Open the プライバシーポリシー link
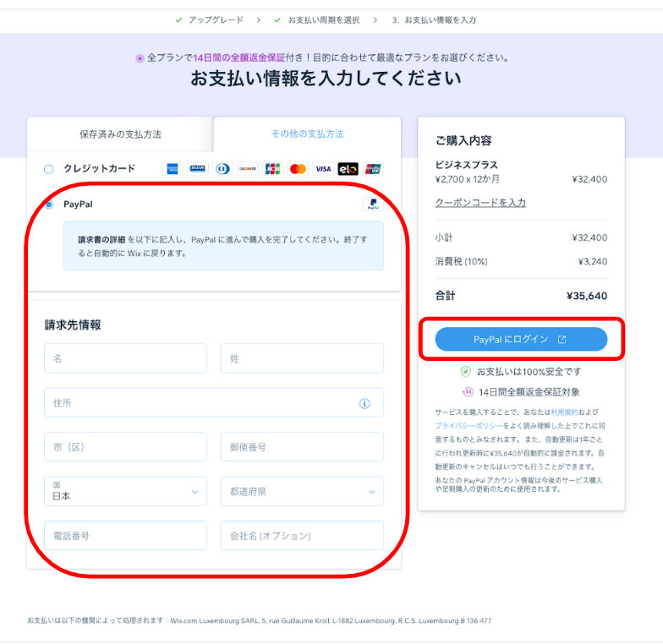Viewport: 663px width, 644px height. click(468, 426)
